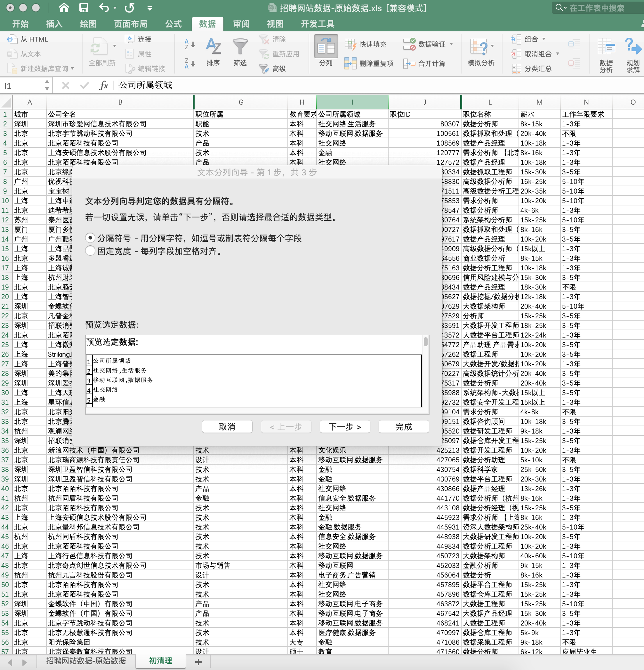Click the Text to Columns (分列) icon
This screenshot has width=644, height=670.
pos(326,46)
